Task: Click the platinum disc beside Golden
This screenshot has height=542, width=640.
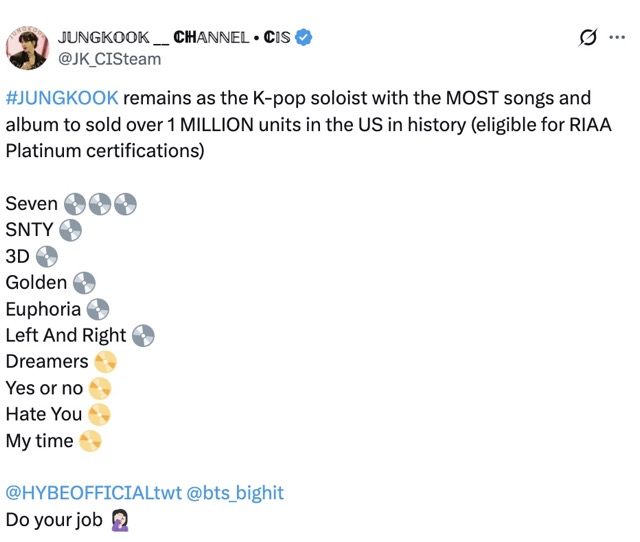Action: click(84, 283)
